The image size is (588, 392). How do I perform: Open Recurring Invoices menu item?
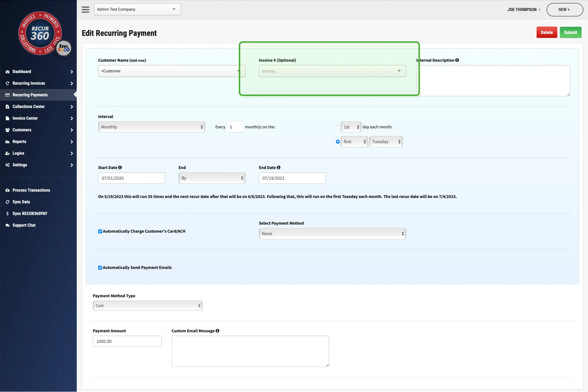(x=38, y=83)
